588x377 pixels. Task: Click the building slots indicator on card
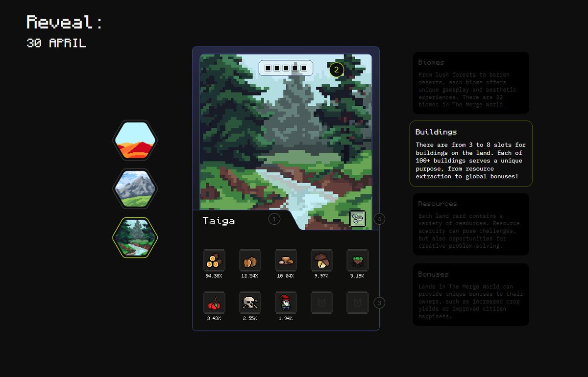click(286, 68)
